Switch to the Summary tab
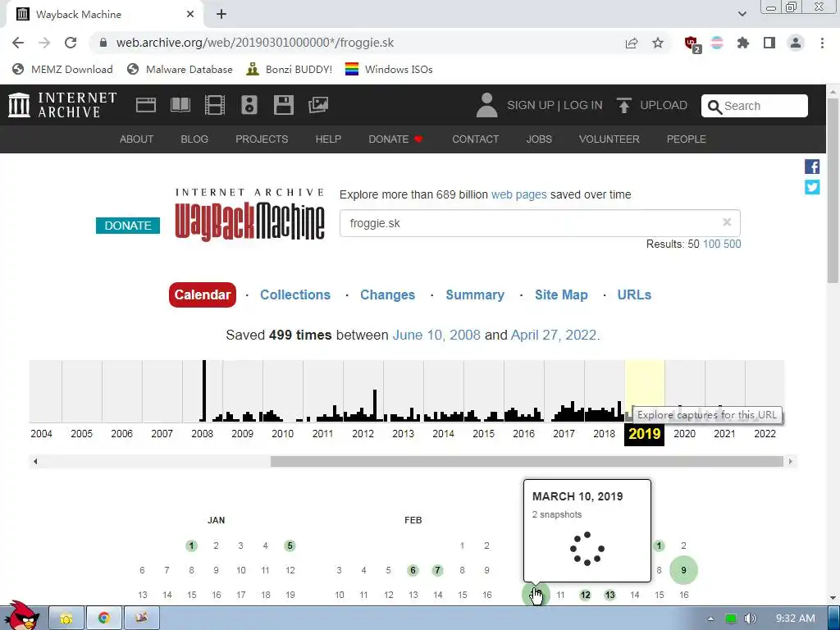The image size is (840, 630). click(x=475, y=294)
